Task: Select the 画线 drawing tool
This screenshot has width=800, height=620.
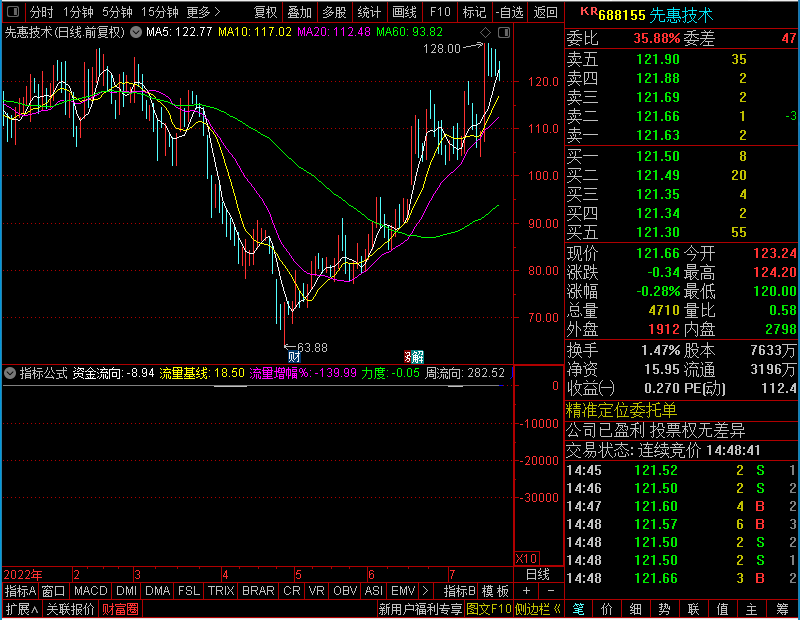Action: coord(404,12)
